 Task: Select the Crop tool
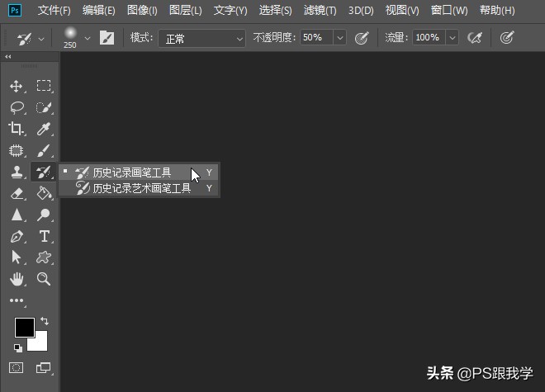(16, 128)
